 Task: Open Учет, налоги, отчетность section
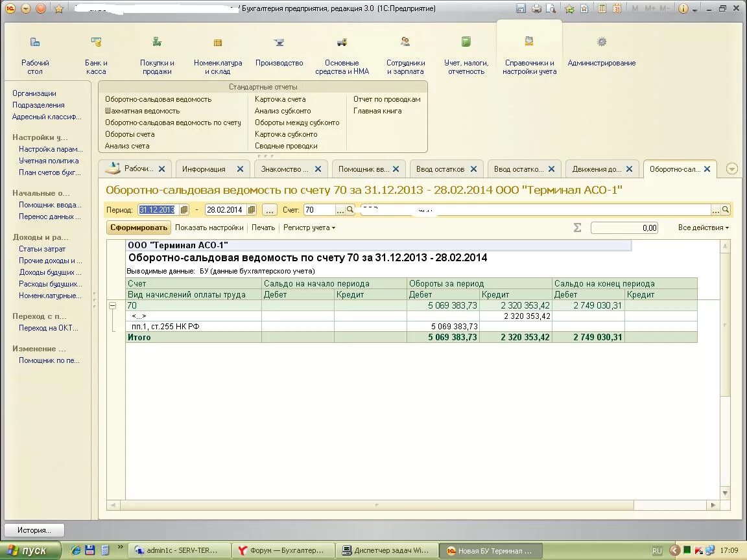466,56
